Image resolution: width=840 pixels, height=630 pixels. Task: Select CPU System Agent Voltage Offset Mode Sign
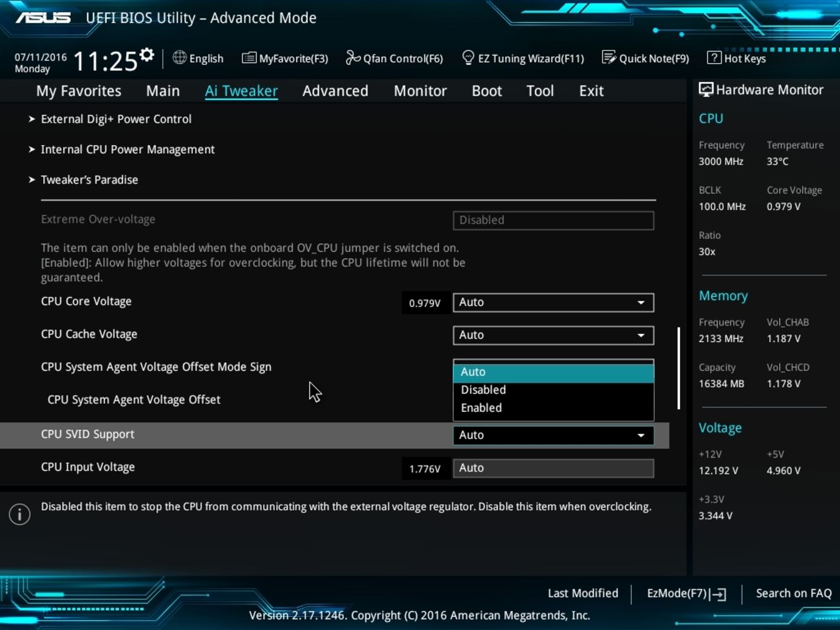tap(156, 367)
